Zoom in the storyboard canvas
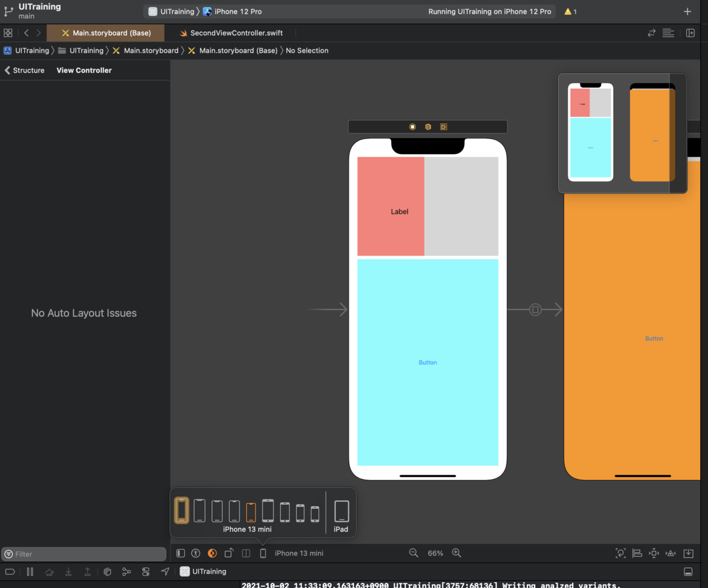The image size is (708, 588). [x=456, y=553]
